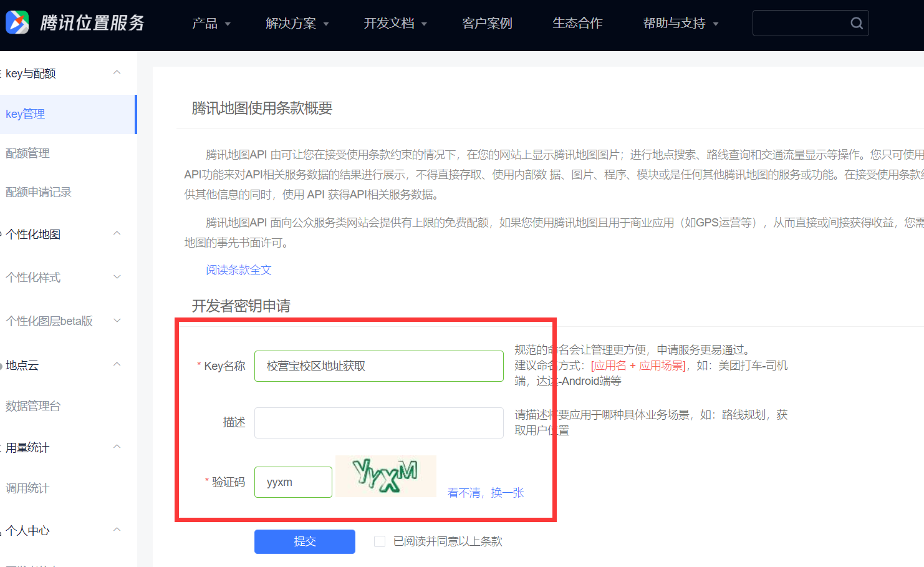
Task: Click the 腾讯地图使用条款概要 heading
Action: pos(262,108)
